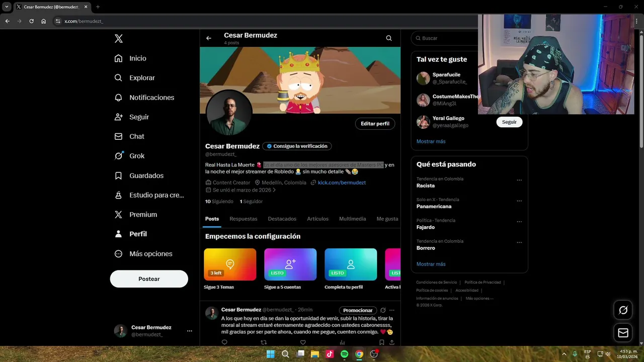Switch to the Respuestas tab
The height and width of the screenshot is (362, 644).
pos(243,219)
